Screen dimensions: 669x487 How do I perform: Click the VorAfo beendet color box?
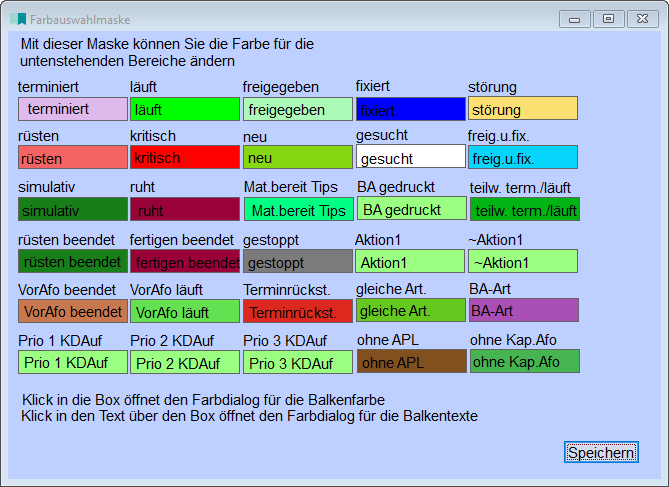pyautogui.click(x=73, y=311)
